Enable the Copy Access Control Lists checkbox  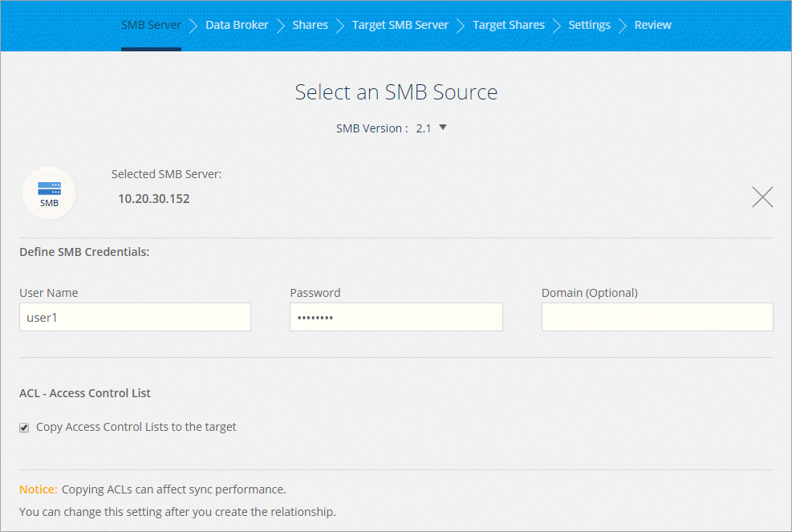[x=25, y=428]
